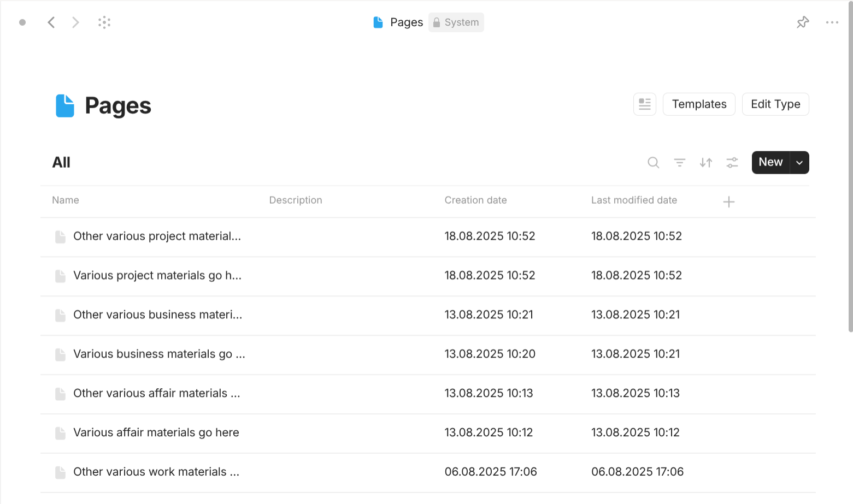The image size is (853, 504).
Task: Add a new column with plus icon
Action: tap(728, 202)
